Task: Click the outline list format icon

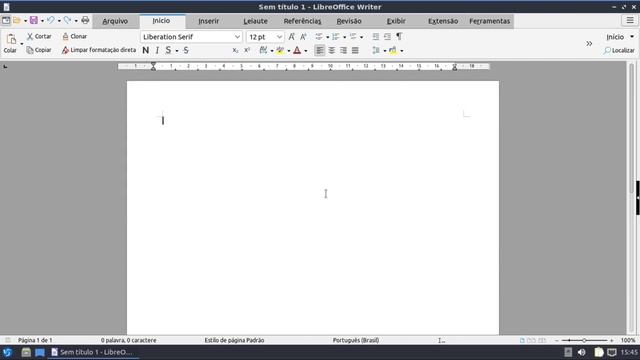Action: 353,37
